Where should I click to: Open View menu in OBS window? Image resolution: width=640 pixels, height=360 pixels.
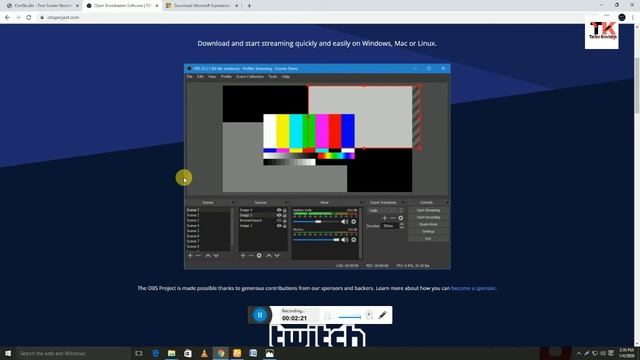click(x=212, y=77)
